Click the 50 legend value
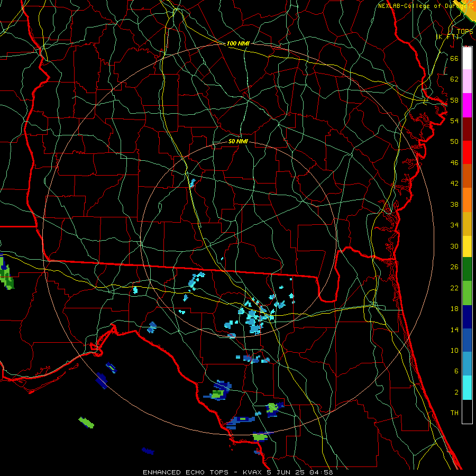This screenshot has height=476, width=476. pyautogui.click(x=454, y=142)
